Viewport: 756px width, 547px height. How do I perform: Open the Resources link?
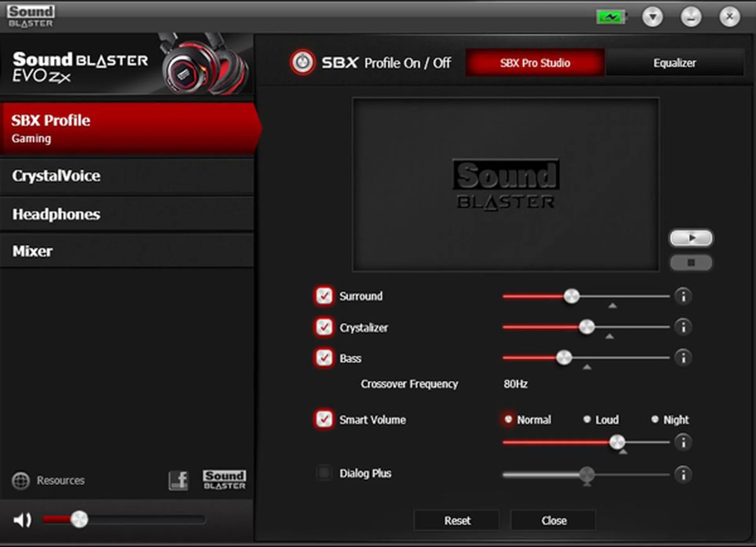coord(60,480)
